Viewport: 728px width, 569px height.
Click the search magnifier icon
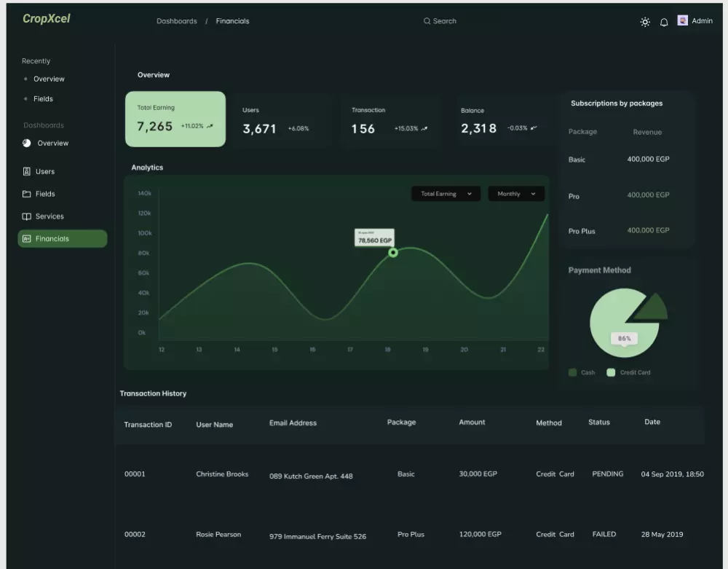(x=427, y=21)
